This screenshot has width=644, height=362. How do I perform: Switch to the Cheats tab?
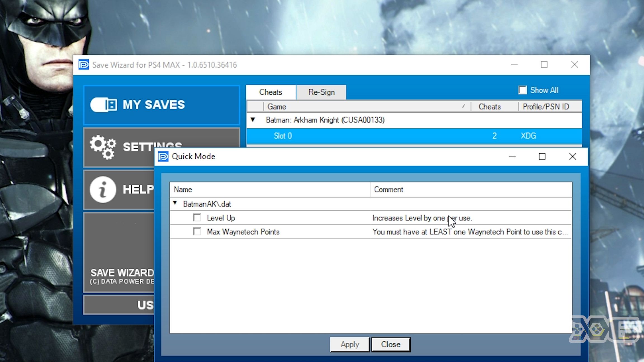coord(270,92)
